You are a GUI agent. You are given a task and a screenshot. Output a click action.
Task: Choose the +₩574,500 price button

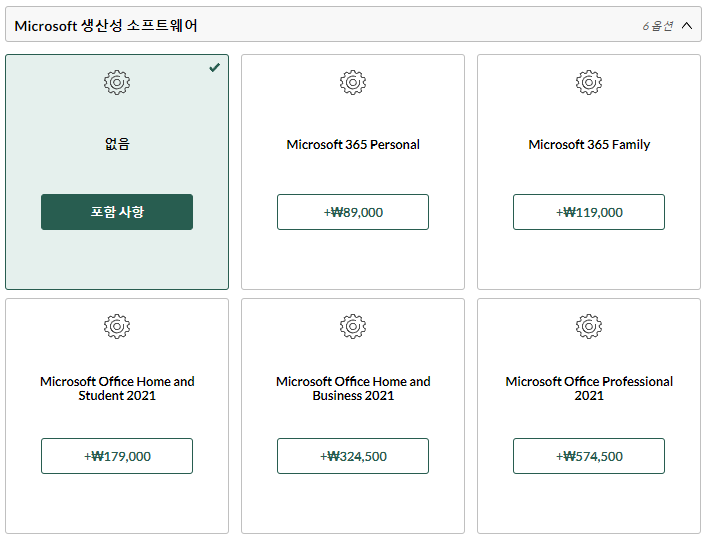589,456
